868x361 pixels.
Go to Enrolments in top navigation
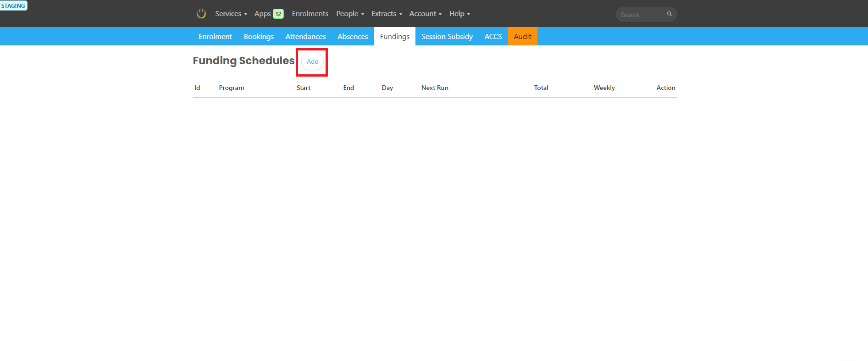tap(310, 14)
